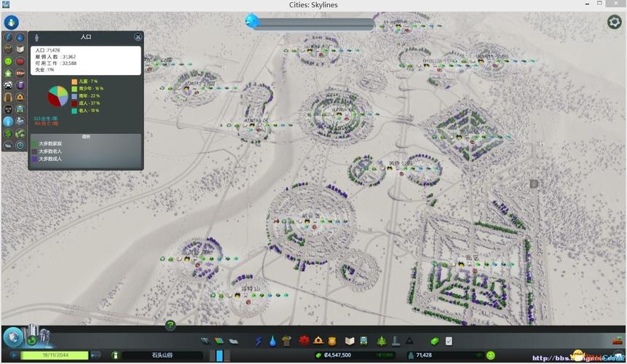The height and width of the screenshot is (364, 627).
Task: Open the Economy panel (green money icon)
Action: click(435, 341)
